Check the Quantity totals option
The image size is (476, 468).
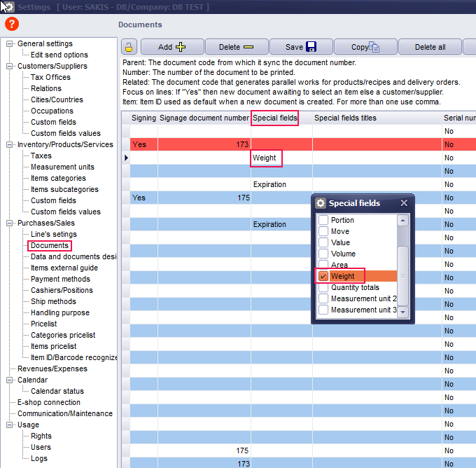pos(323,287)
